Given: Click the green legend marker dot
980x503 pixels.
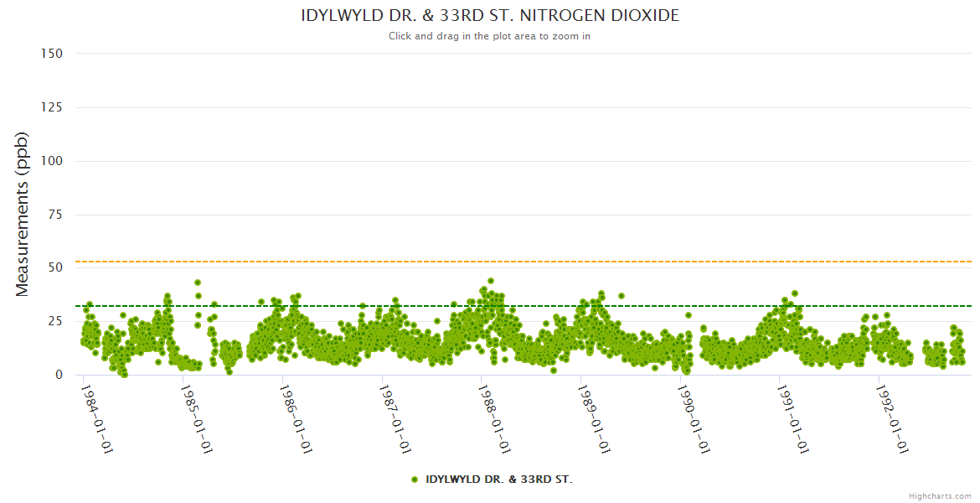Looking at the screenshot, I should point(415,480).
